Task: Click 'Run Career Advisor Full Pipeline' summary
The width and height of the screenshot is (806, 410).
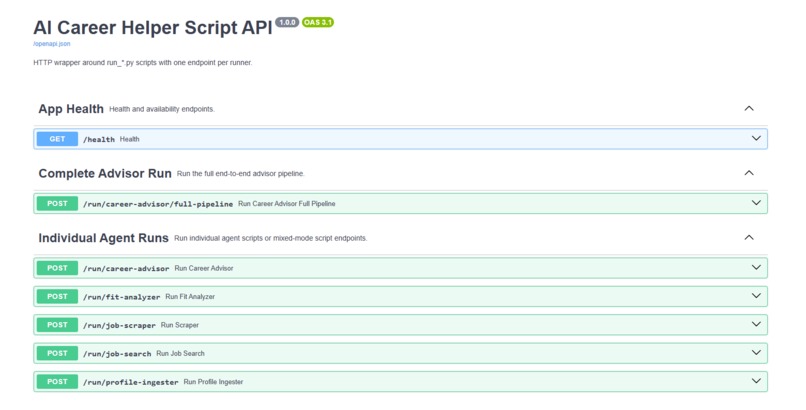Action: [287, 204]
